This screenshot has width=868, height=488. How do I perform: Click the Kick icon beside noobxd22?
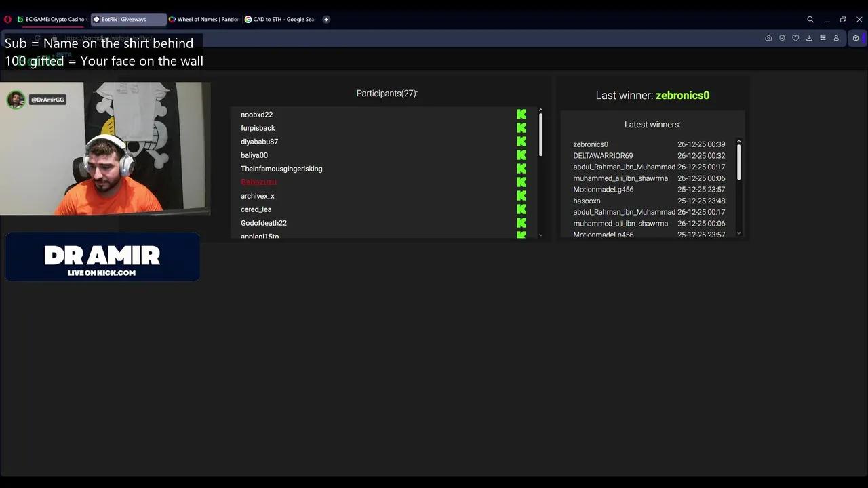tap(521, 115)
